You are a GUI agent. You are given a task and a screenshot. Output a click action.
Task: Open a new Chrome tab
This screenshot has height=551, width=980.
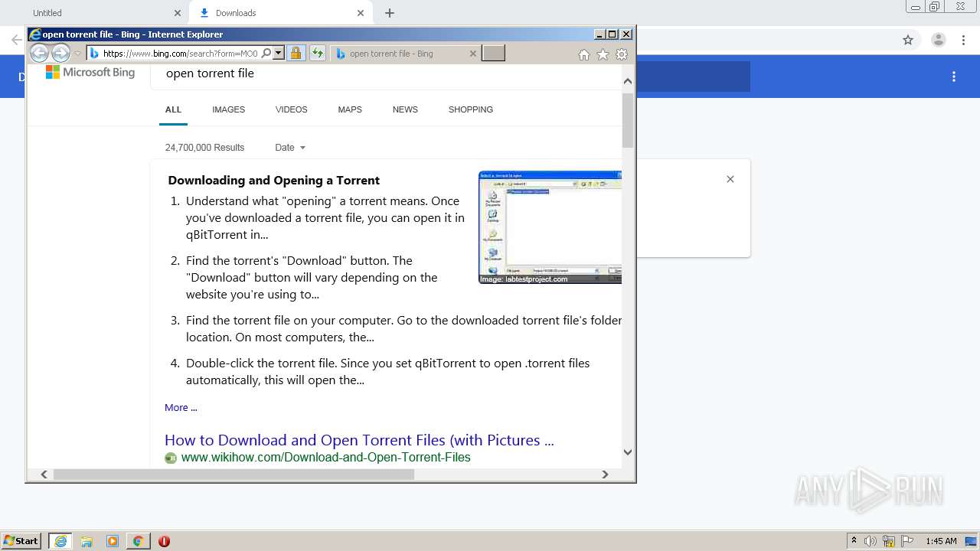coord(390,13)
